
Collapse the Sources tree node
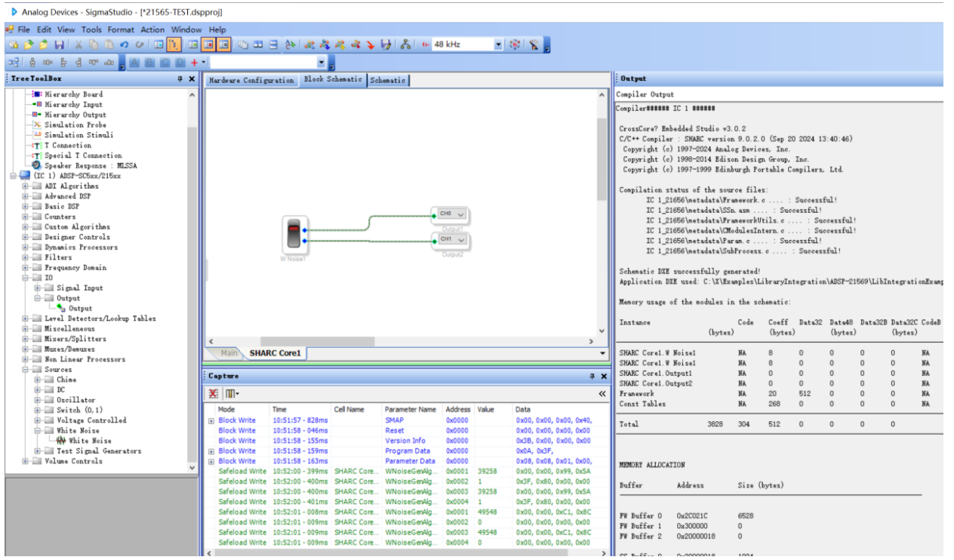point(26,370)
